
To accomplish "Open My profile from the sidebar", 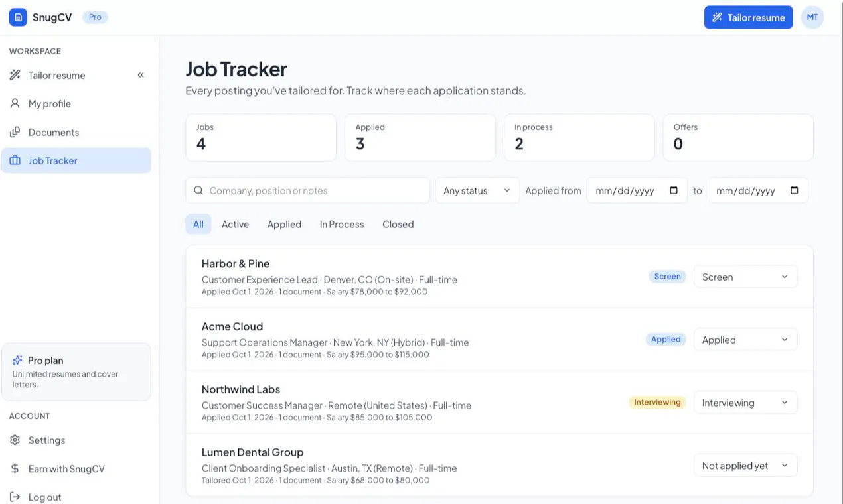I will coord(76,103).
